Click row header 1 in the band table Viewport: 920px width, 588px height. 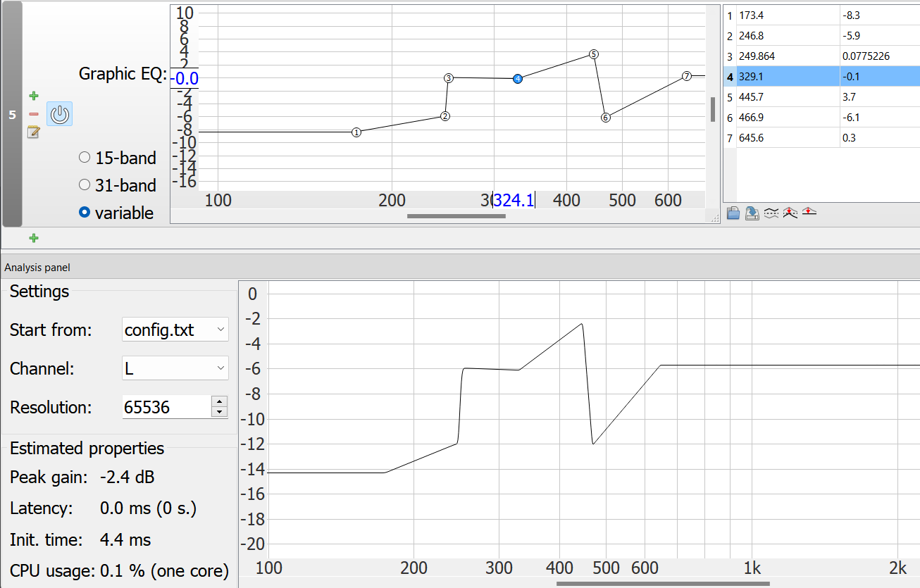pos(730,15)
